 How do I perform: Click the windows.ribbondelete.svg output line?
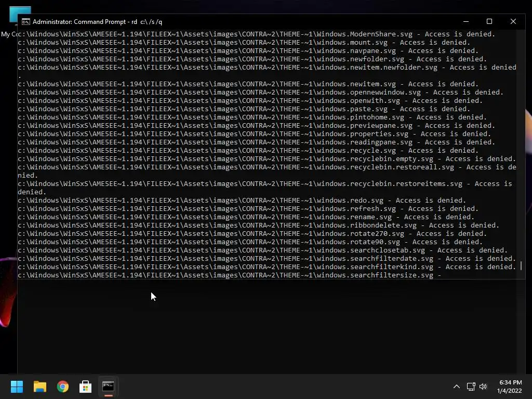pos(259,225)
